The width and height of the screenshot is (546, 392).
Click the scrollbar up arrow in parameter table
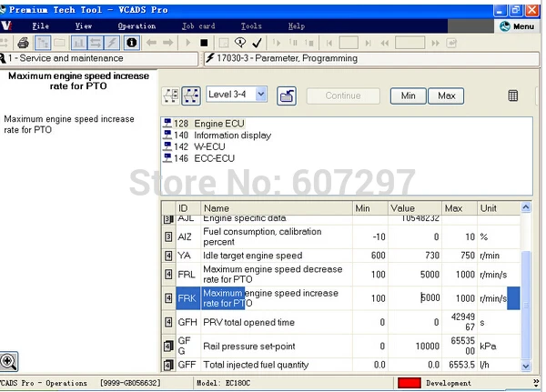pyautogui.click(x=526, y=207)
